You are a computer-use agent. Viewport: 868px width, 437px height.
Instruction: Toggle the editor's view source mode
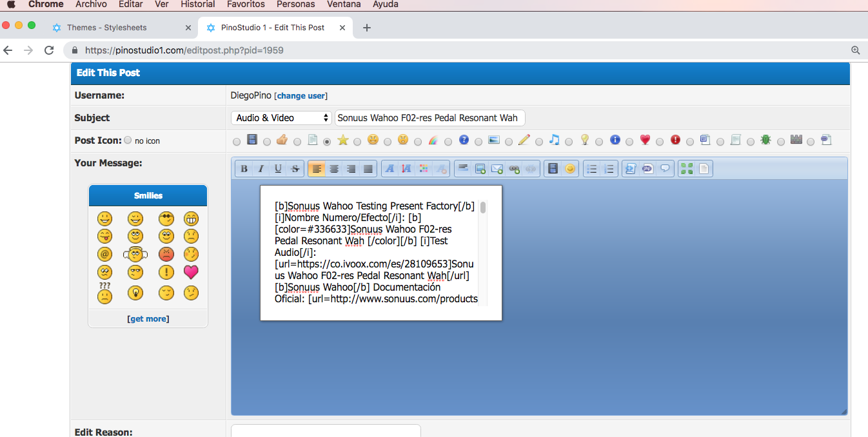[x=704, y=169]
